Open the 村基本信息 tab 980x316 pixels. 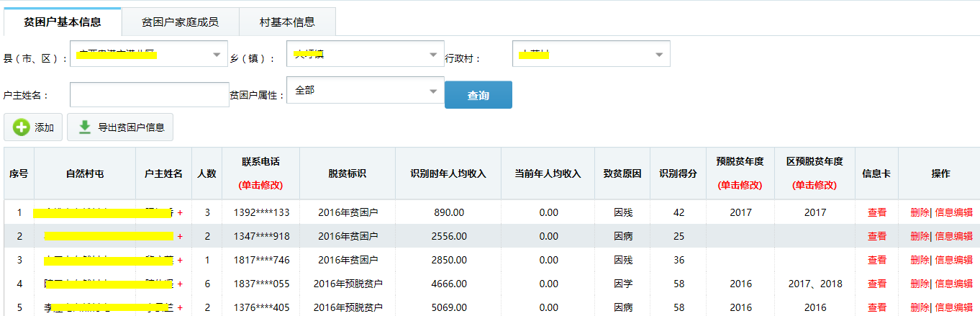287,22
